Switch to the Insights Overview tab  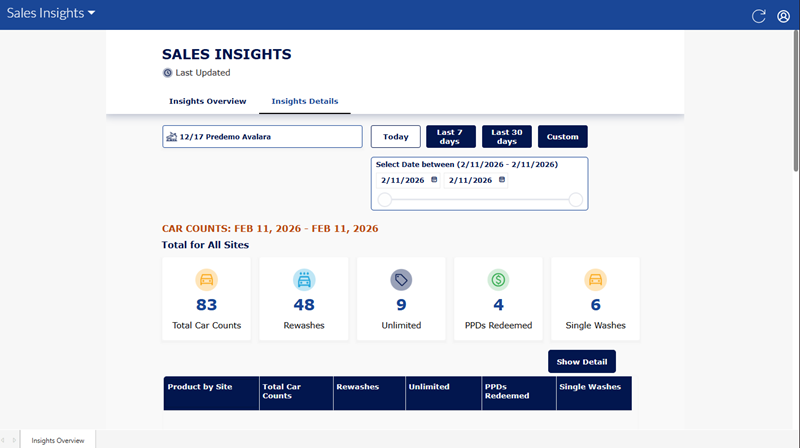click(208, 101)
